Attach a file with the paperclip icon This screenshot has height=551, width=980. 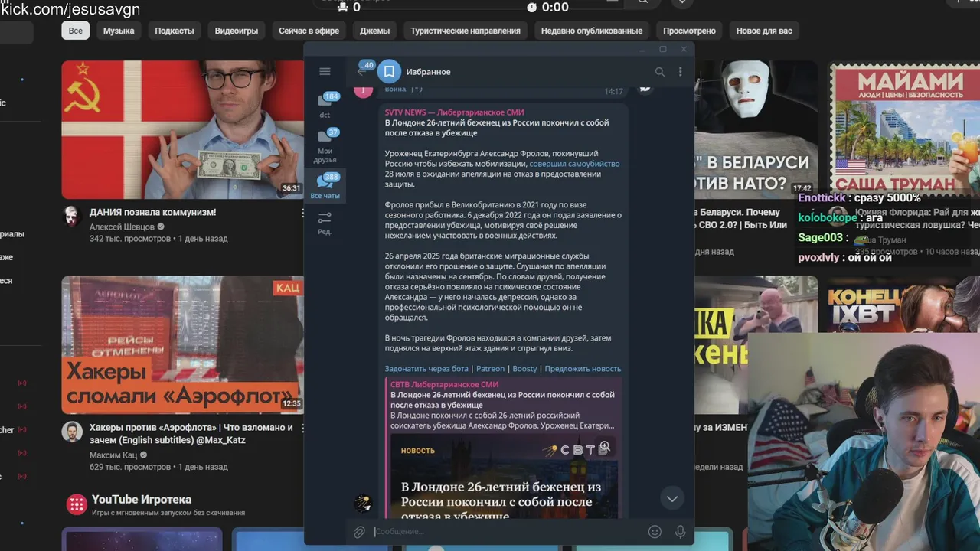tap(359, 532)
